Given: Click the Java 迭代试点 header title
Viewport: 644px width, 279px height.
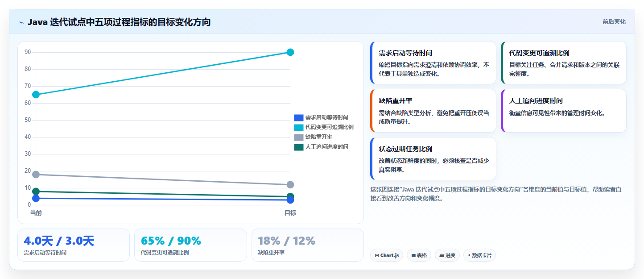Looking at the screenshot, I should pyautogui.click(x=119, y=22).
